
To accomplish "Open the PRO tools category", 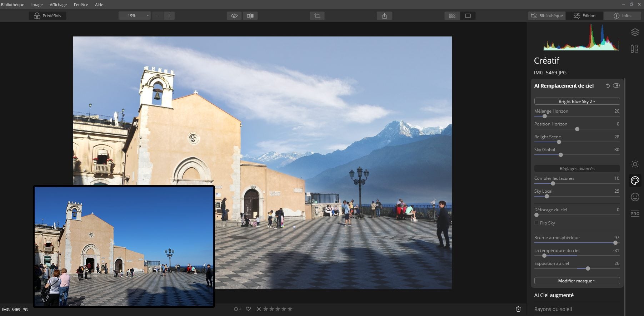I will click(x=635, y=214).
